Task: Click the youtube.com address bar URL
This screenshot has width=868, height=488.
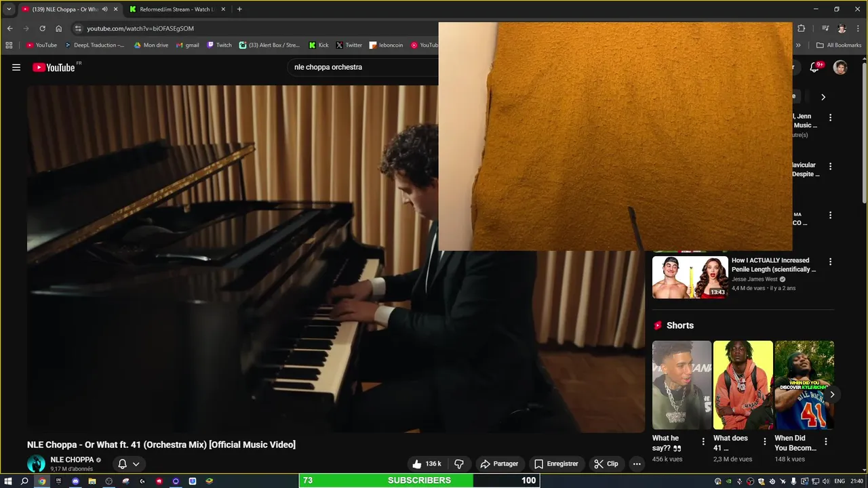Action: [x=140, y=28]
